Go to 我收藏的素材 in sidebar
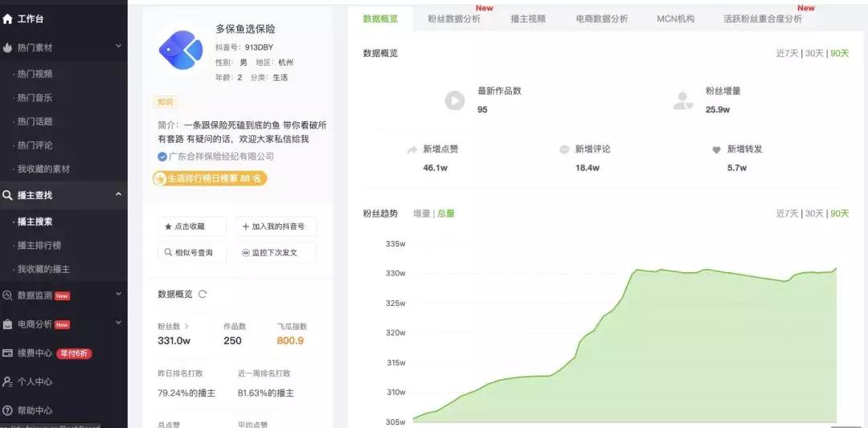Screen dimensions: 868x428 43,169
